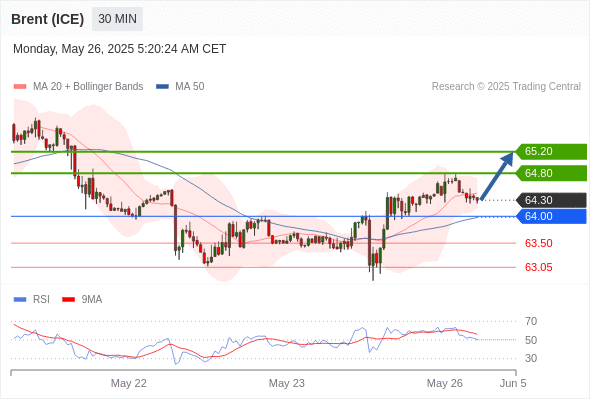Click the May 26 date axis label
Screen dimensions: 590x400
[444, 383]
